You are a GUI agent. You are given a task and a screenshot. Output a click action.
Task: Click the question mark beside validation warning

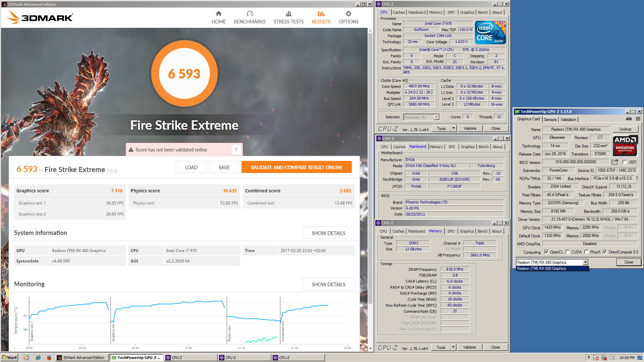point(236,149)
